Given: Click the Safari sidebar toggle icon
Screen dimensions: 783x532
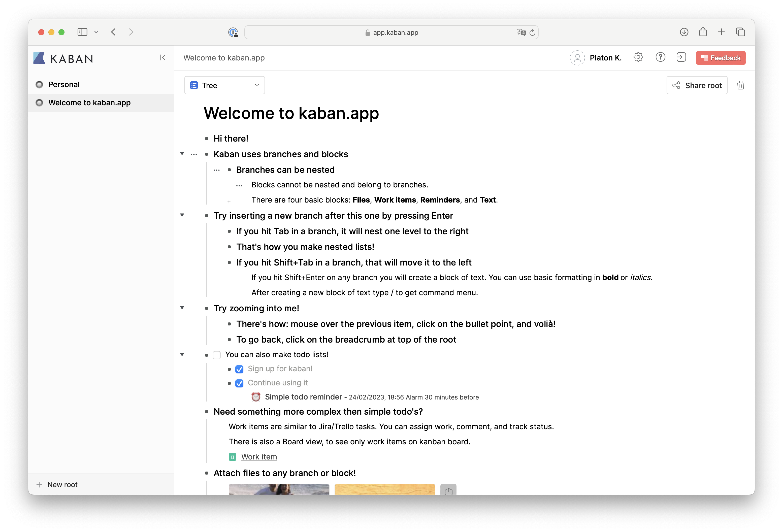Looking at the screenshot, I should coord(82,32).
